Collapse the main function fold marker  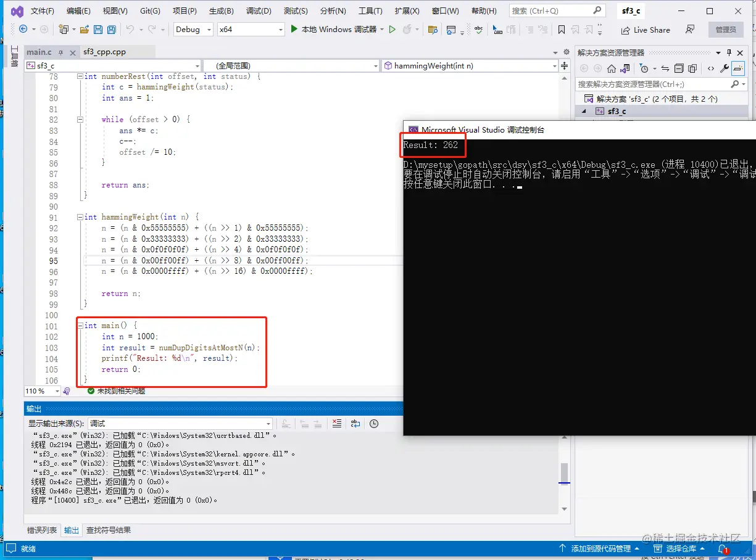click(x=80, y=326)
